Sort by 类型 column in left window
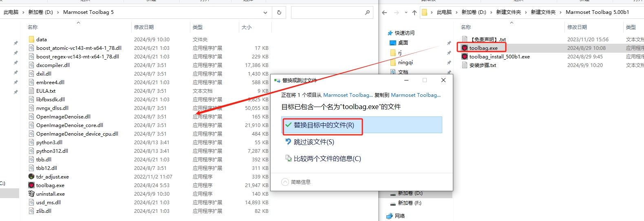This screenshot has width=644, height=221. [x=198, y=27]
